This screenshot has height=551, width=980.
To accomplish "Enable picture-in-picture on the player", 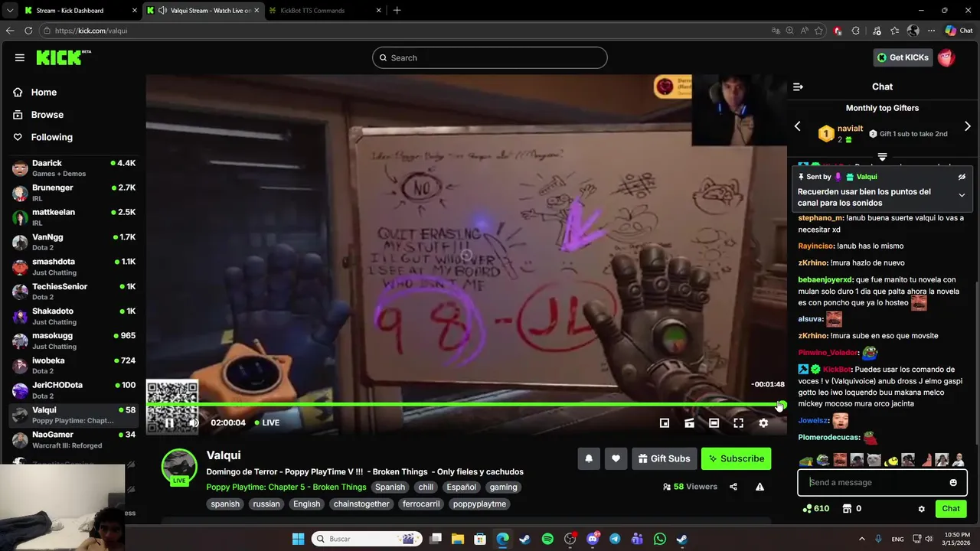I will coord(665,422).
